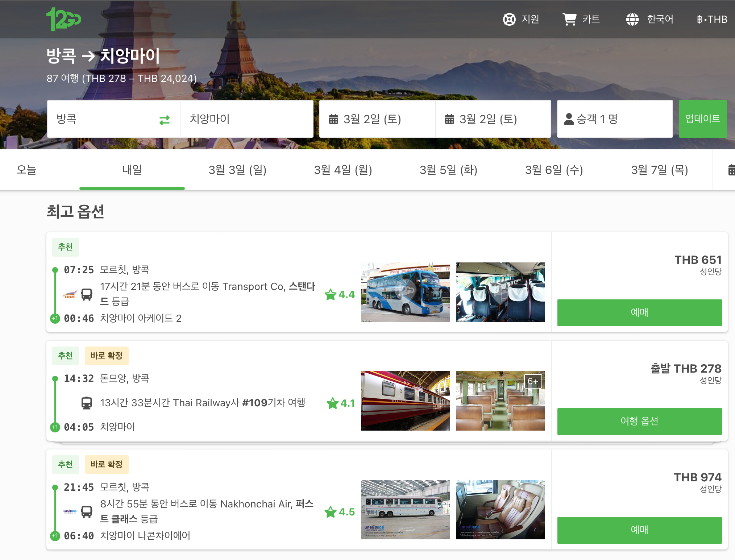Image resolution: width=735 pixels, height=560 pixels.
Task: View the blue Transport Co bus photo
Action: pyautogui.click(x=406, y=292)
